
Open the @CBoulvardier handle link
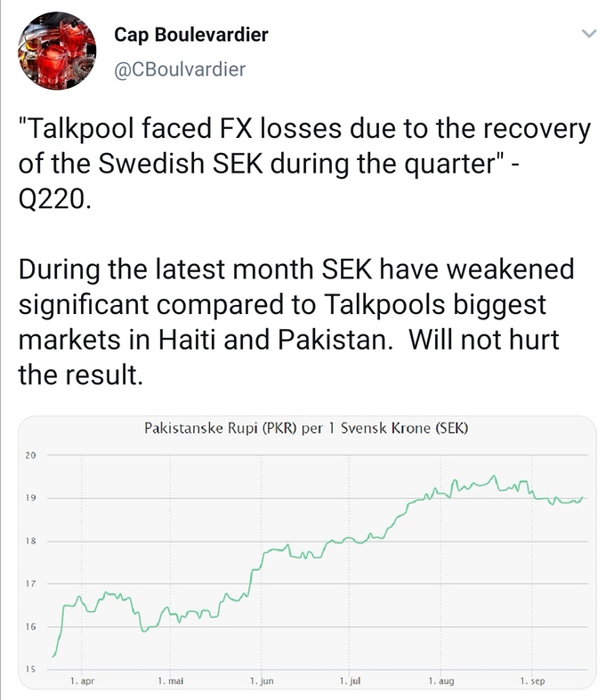coord(180,69)
